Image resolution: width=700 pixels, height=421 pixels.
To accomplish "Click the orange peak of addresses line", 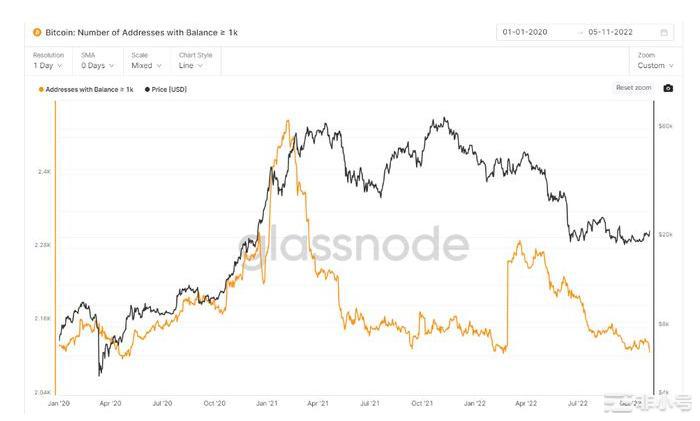I will coord(288,121).
